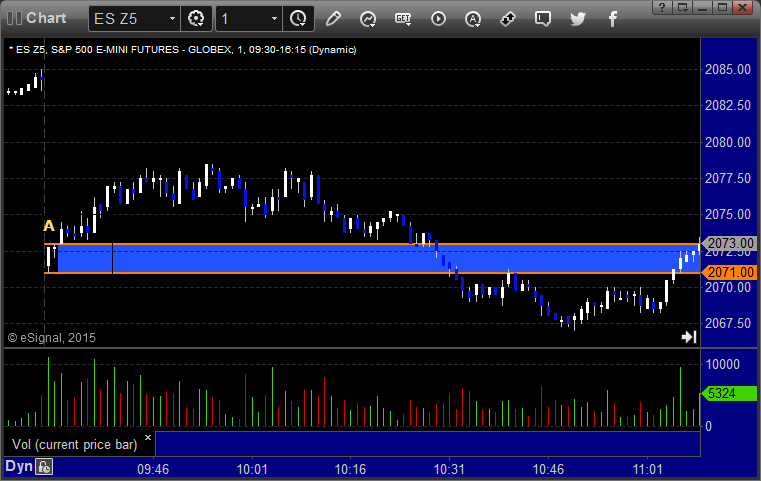The image size is (761, 481).
Task: Click the 2073.00 current price tag
Action: pyautogui.click(x=729, y=243)
